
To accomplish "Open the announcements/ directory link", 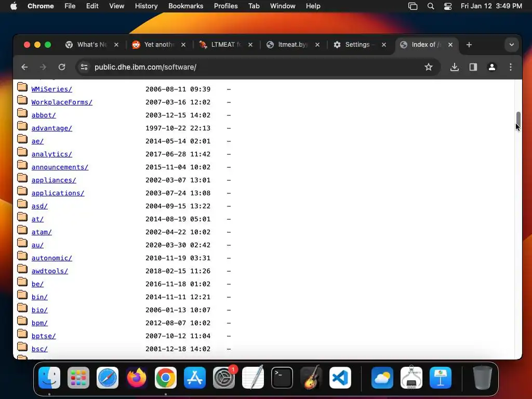I will tap(60, 167).
